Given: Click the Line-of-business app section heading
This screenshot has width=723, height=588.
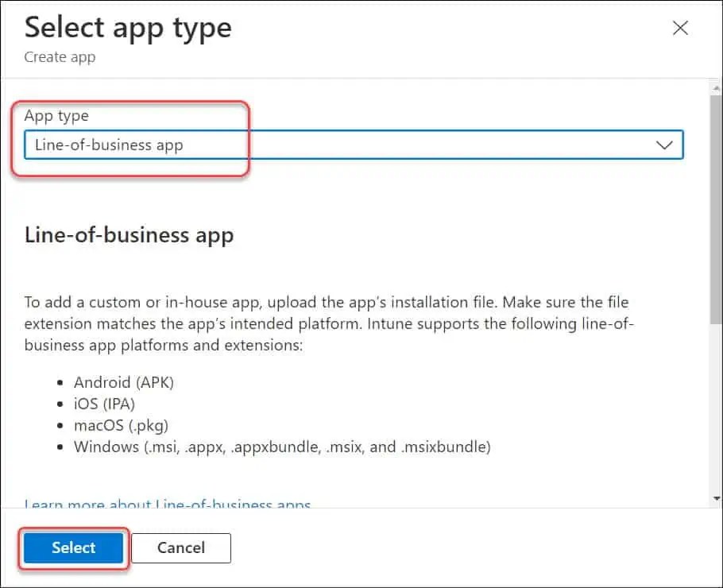Looking at the screenshot, I should point(130,235).
